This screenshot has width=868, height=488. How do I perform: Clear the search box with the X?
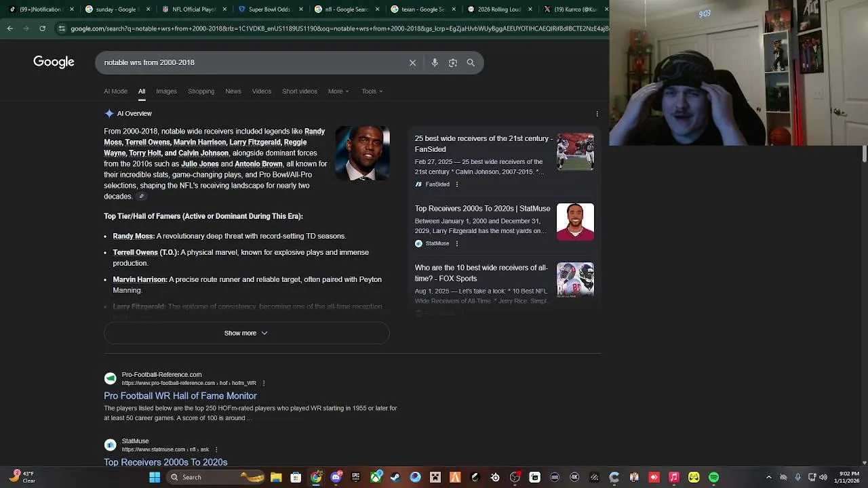tap(412, 62)
